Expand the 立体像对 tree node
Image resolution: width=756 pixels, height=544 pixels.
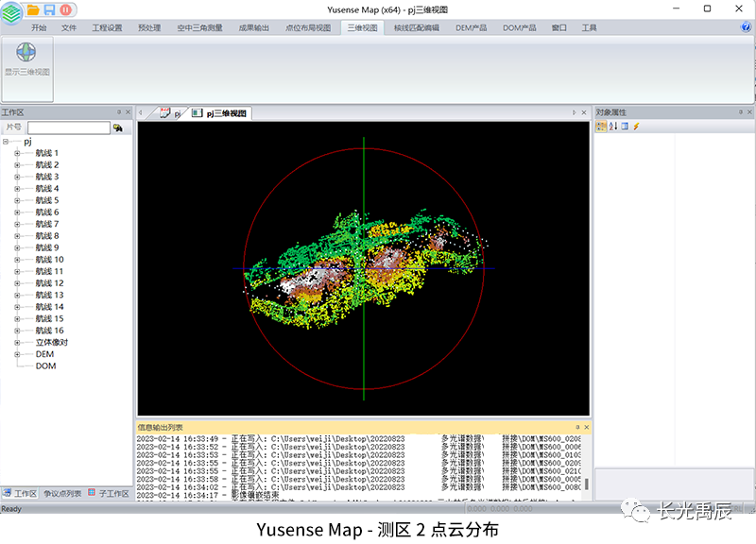pyautogui.click(x=17, y=342)
